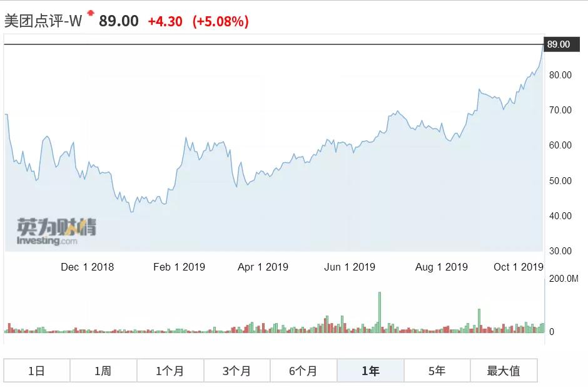588x387 pixels.
Task: Click the lowest dip of the price curve
Action: coord(132,213)
